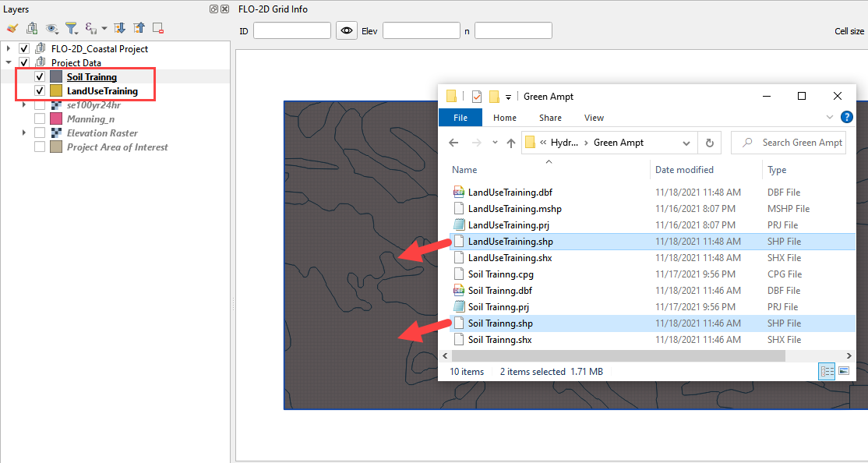Expand the Elevation Raster layer

[x=24, y=133]
